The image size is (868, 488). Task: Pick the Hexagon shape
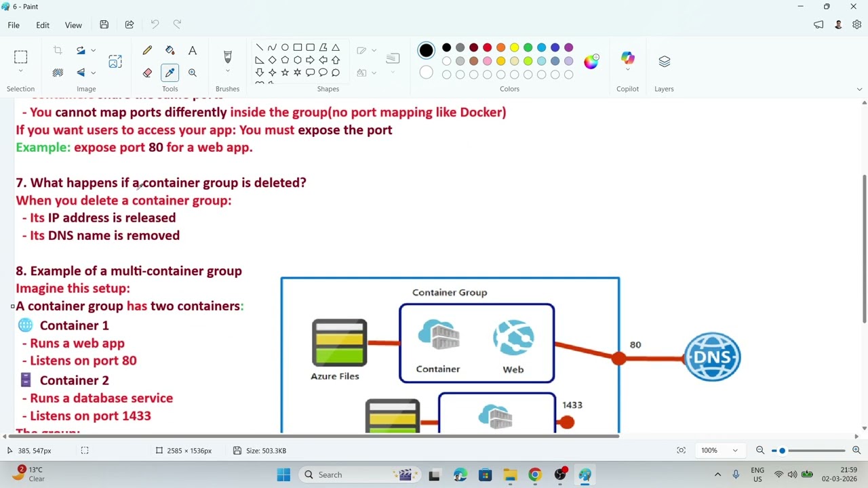tap(297, 60)
